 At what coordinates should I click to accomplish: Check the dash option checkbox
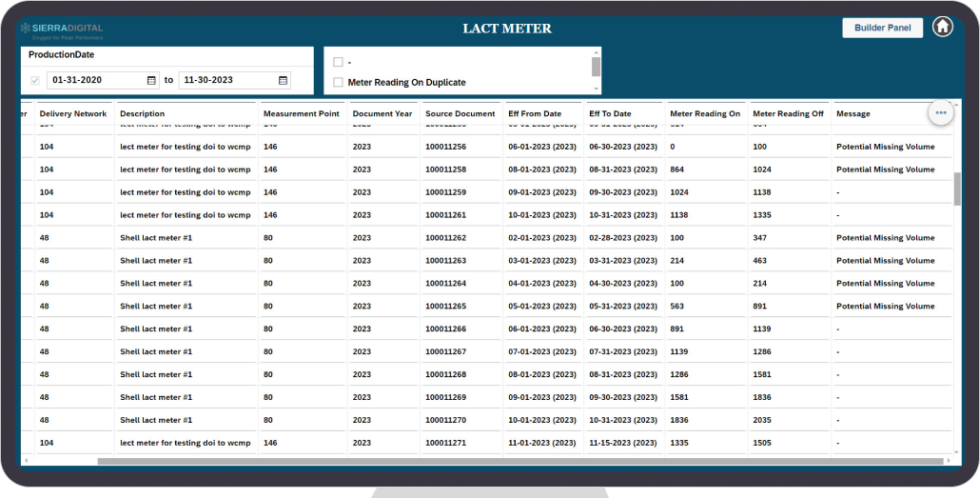point(338,62)
